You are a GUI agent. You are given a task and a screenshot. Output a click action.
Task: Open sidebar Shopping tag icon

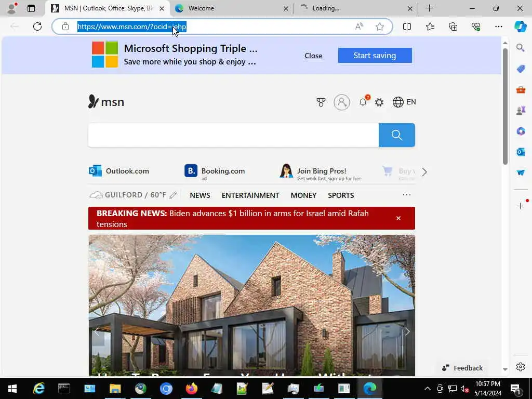point(521,69)
